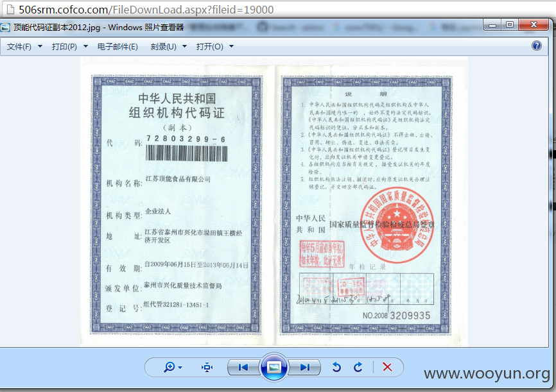
Task: Open the 刻录(U) menu
Action: pos(163,46)
